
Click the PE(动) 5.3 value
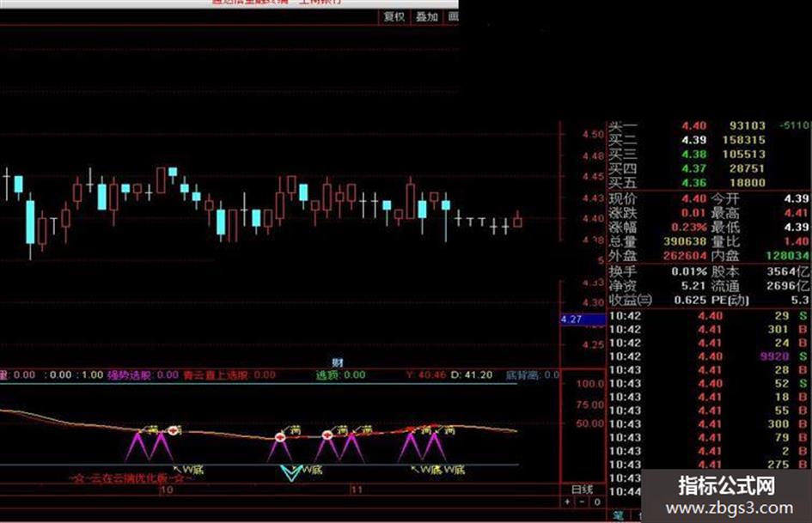coord(800,300)
